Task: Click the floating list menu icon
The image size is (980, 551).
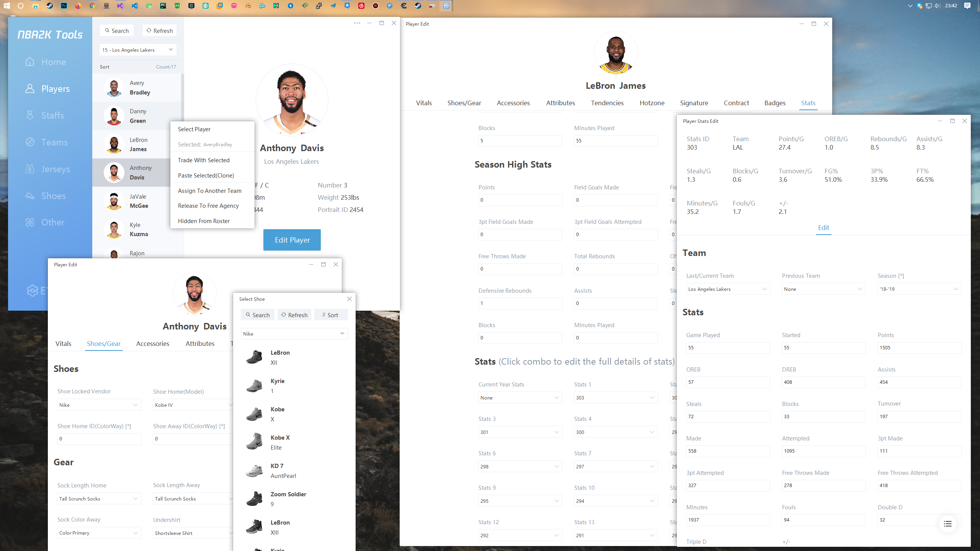Action: [947, 524]
